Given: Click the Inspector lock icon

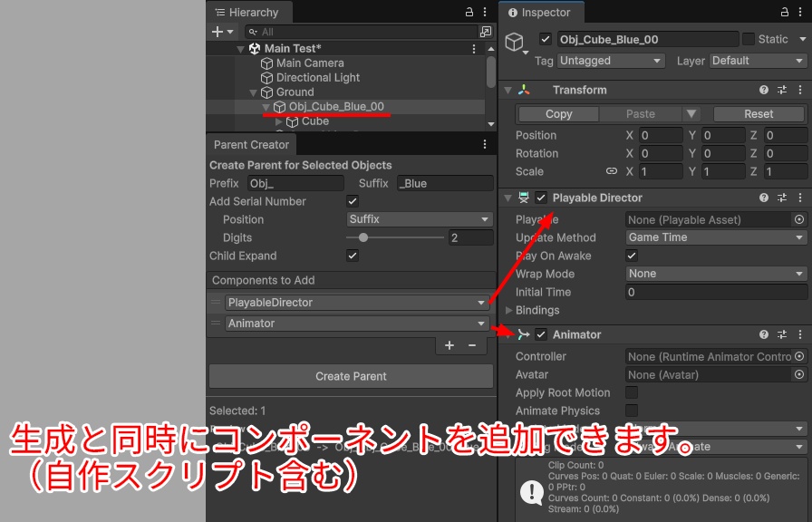Looking at the screenshot, I should tap(785, 12).
